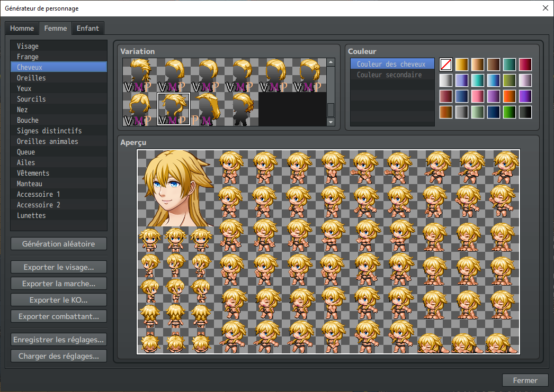Select the medium gray color swatch
The height and width of the screenshot is (392, 554).
462,112
